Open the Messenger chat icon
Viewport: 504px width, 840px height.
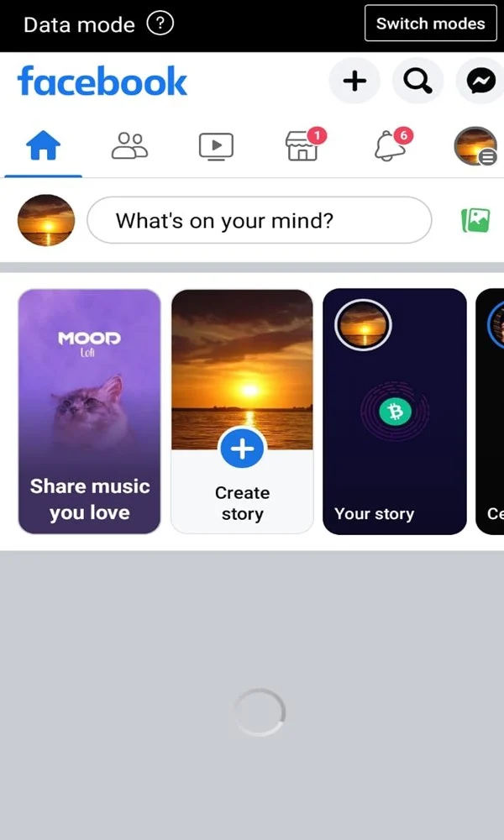(480, 81)
